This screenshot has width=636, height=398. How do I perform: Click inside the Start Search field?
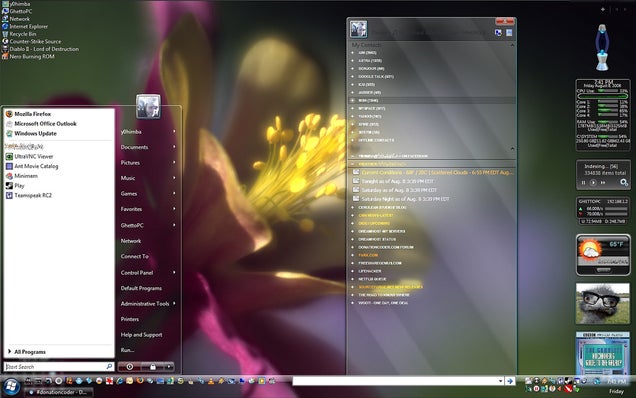[x=56, y=367]
